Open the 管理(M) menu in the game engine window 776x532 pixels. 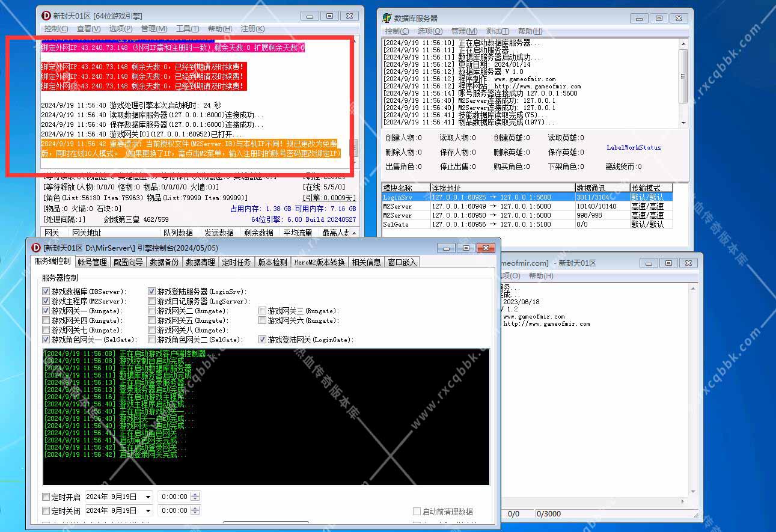(154, 28)
